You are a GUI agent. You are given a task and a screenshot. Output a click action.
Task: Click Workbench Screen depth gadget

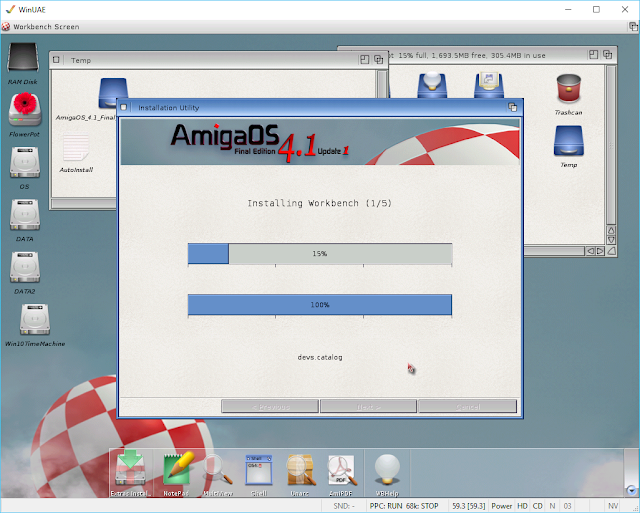(633, 27)
